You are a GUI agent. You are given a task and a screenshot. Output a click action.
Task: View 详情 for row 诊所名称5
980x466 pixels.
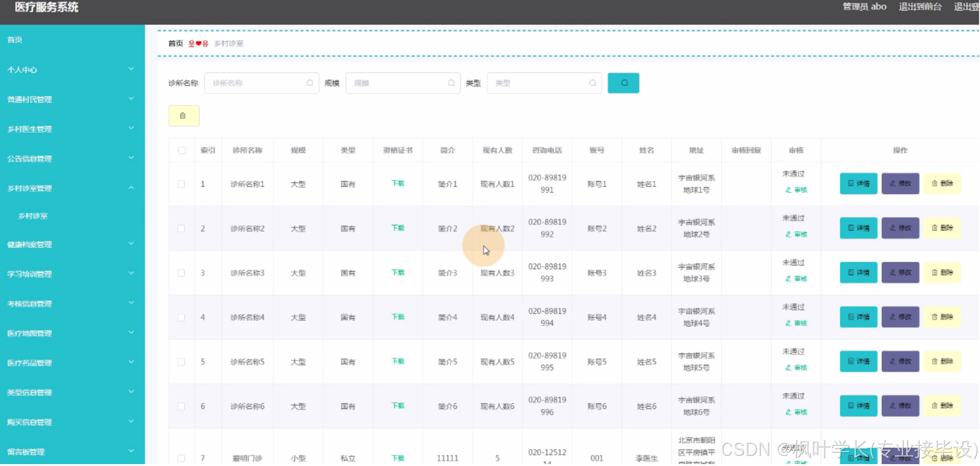click(x=858, y=361)
